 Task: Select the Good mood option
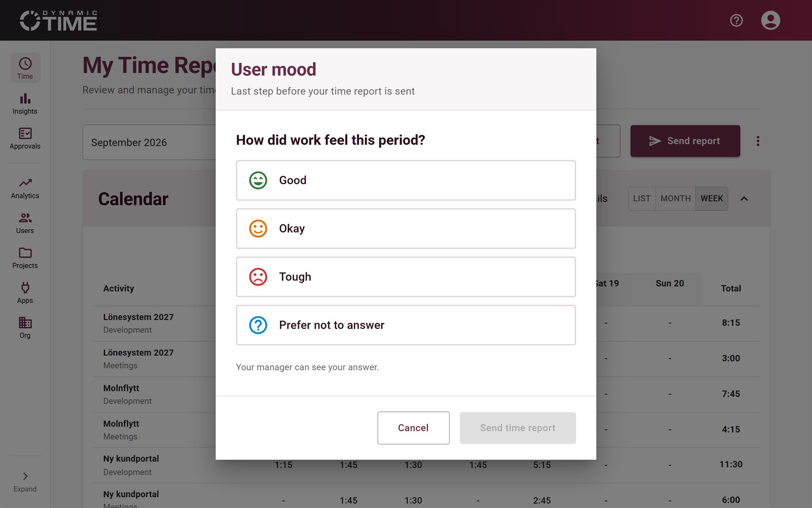[x=406, y=180]
